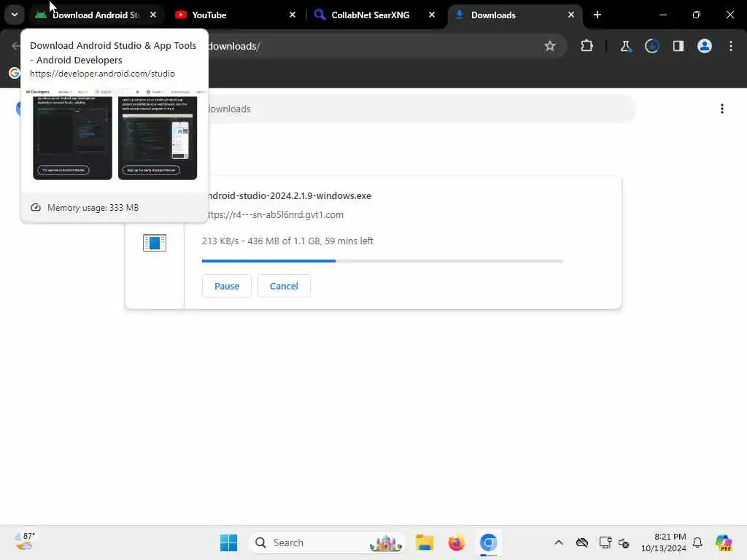The height and width of the screenshot is (560, 747).
Task: Switch to the Download Android Studio tab
Action: click(96, 15)
